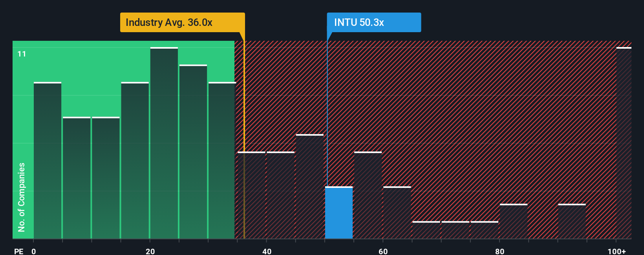The height and width of the screenshot is (255, 644).
Task: Click the bar between PE 40 and 45
Action: [x=280, y=195]
